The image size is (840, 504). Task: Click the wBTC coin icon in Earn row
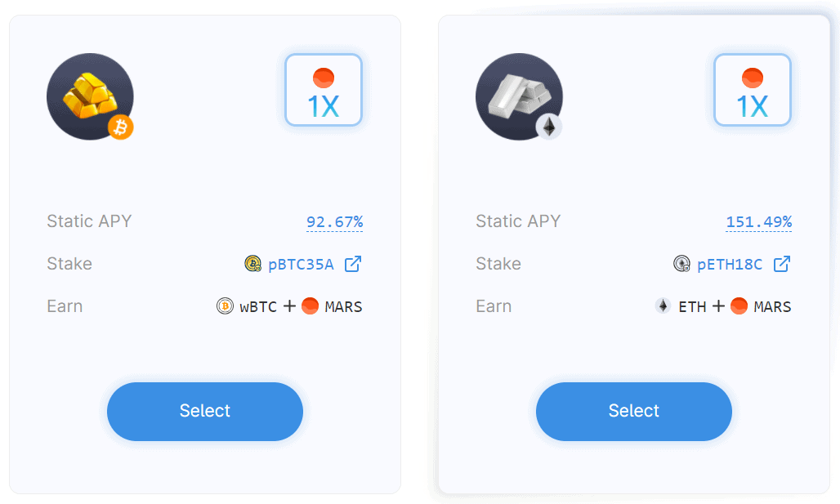click(x=225, y=306)
